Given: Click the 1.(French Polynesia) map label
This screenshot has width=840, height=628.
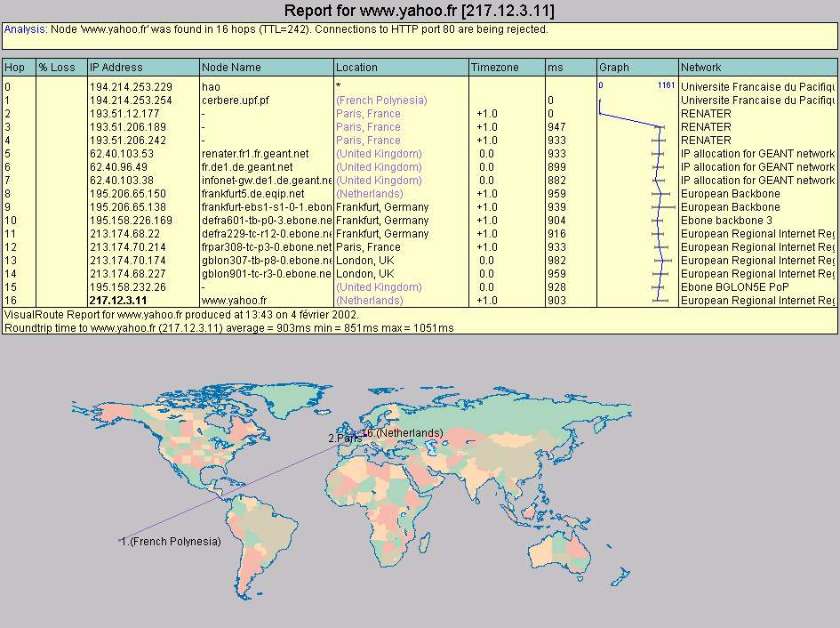Looking at the screenshot, I should pyautogui.click(x=171, y=542).
